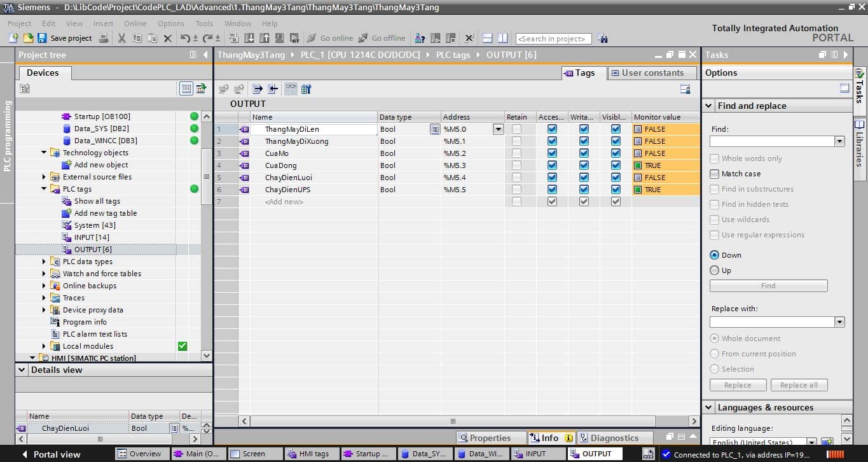Click the Paste icon in toolbar
Screen dimensions: 868x462
pos(152,38)
